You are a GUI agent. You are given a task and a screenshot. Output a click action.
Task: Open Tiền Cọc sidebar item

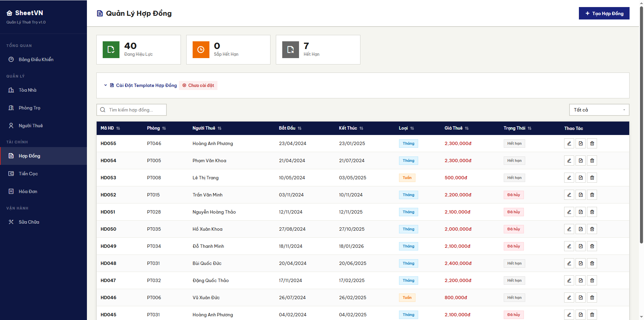[x=43, y=174]
